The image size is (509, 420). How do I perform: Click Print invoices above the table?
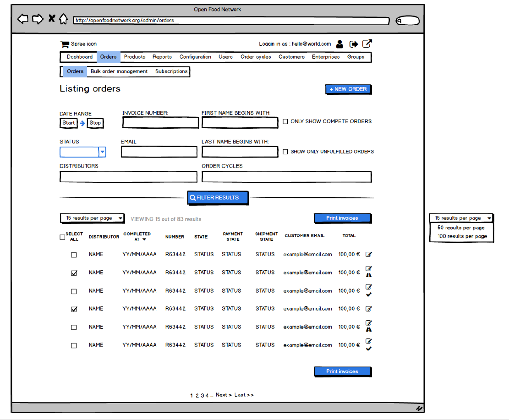(343, 218)
